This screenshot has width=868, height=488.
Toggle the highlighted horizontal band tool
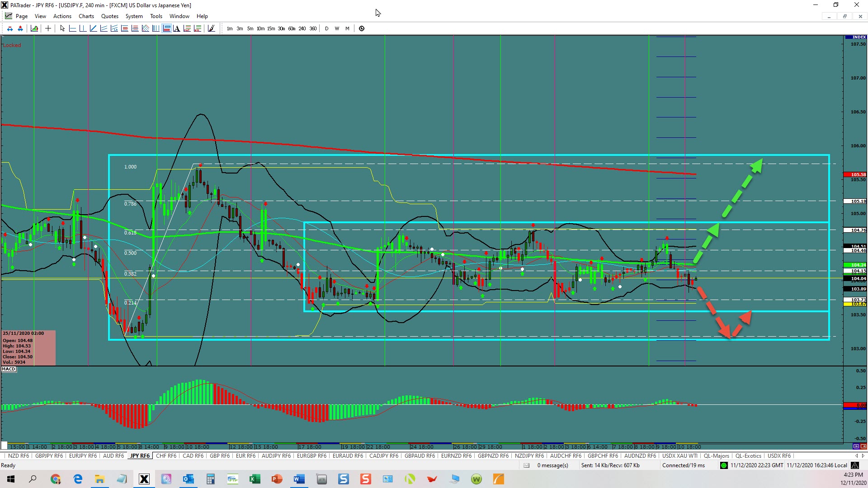166,28
